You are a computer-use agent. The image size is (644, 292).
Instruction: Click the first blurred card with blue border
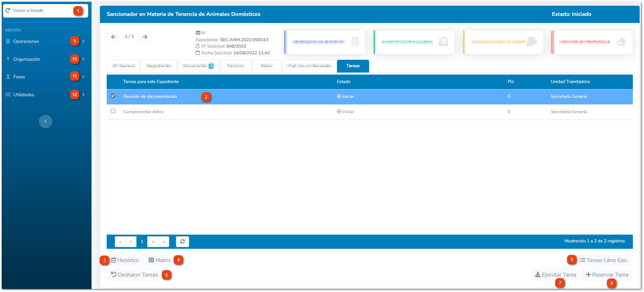click(325, 42)
